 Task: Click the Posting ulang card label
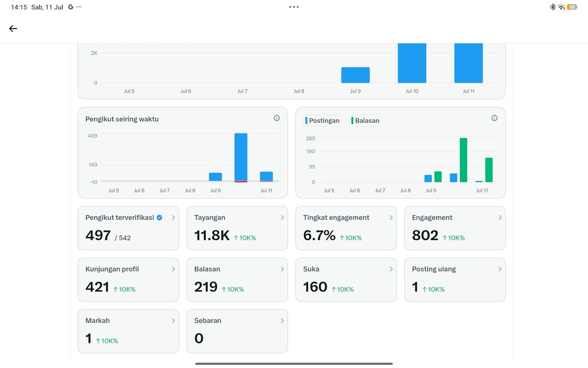click(434, 269)
